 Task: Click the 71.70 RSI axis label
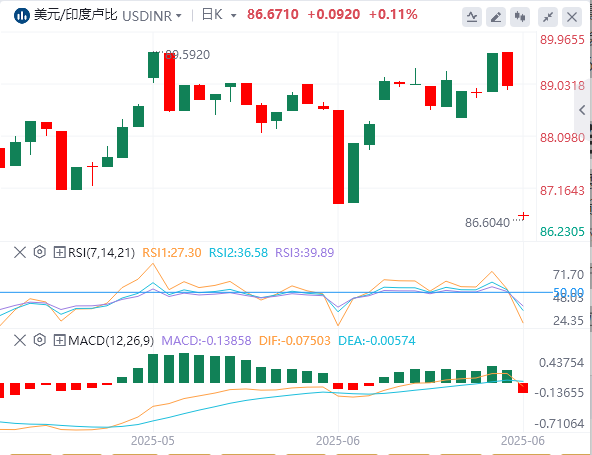click(x=568, y=275)
